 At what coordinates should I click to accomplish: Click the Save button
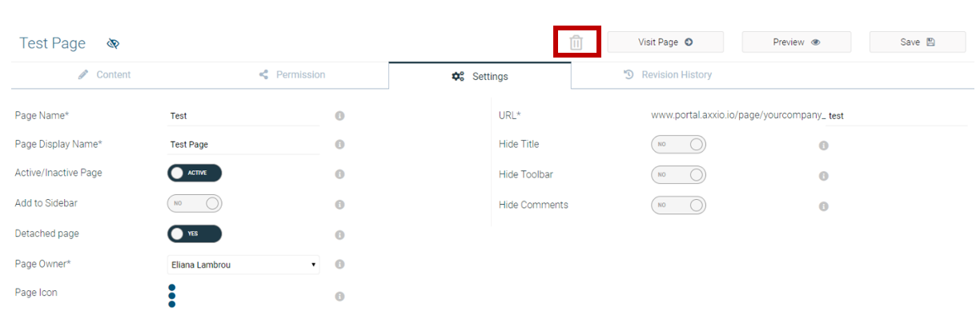tap(918, 42)
